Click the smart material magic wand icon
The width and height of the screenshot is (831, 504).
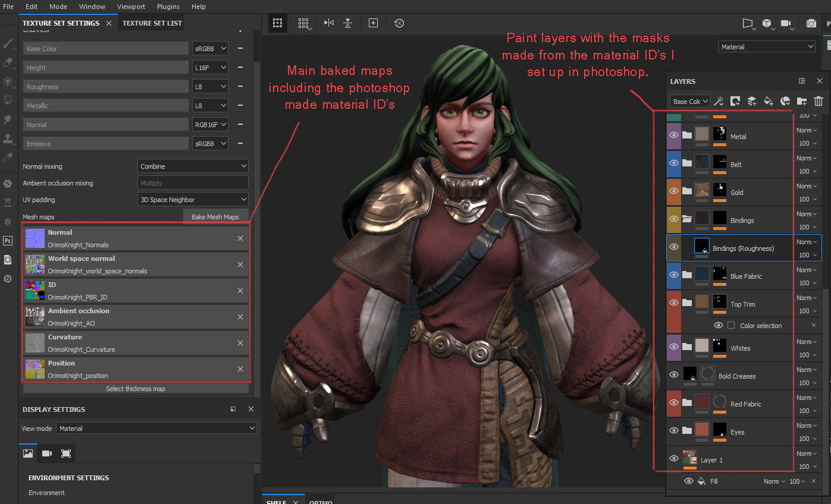719,101
